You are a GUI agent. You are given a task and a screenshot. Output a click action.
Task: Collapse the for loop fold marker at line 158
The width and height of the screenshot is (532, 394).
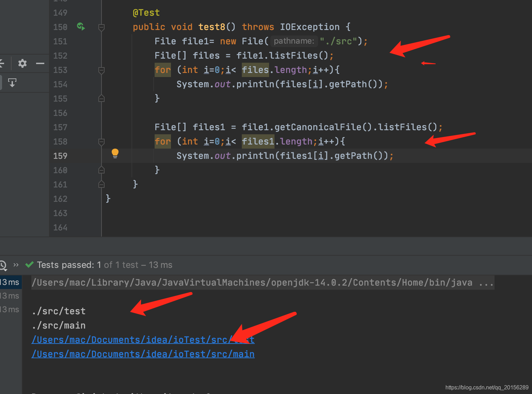(101, 142)
